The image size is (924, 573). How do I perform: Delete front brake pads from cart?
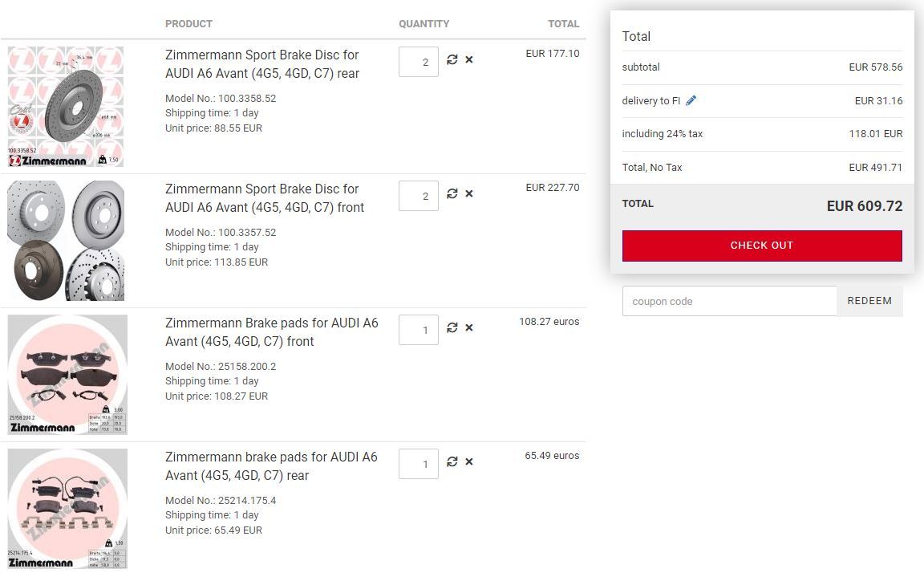point(469,328)
